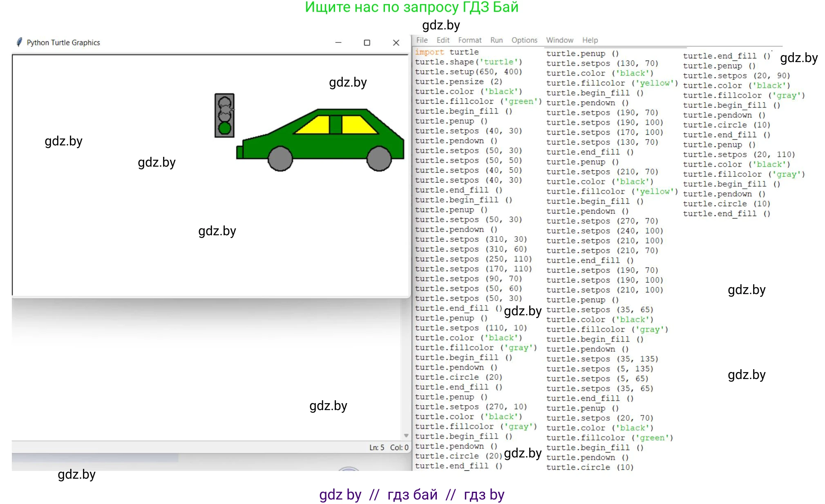This screenshot has height=504, width=825.
Task: Maximize the Python Turtle Graphics window
Action: tap(367, 42)
